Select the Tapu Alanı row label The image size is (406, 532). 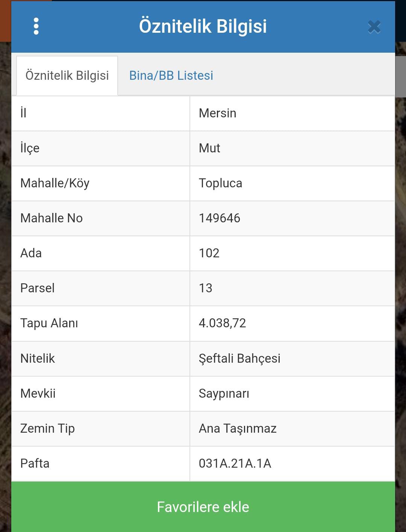click(49, 323)
